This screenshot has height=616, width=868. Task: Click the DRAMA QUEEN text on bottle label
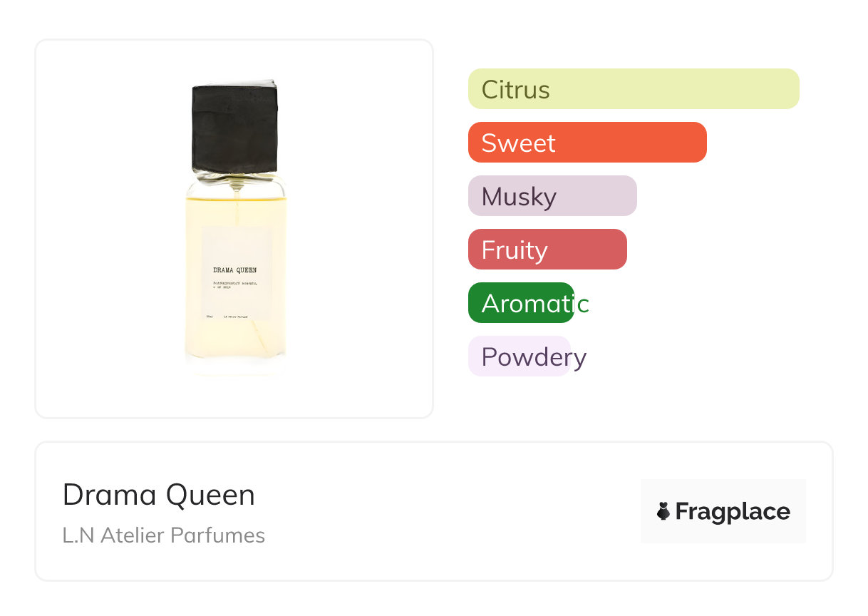point(234,270)
